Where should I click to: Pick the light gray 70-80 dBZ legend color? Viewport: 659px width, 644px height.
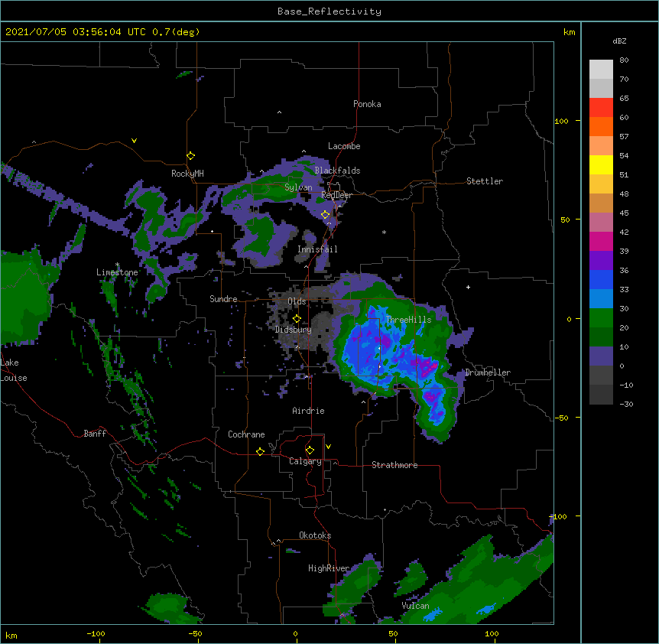[x=601, y=69]
